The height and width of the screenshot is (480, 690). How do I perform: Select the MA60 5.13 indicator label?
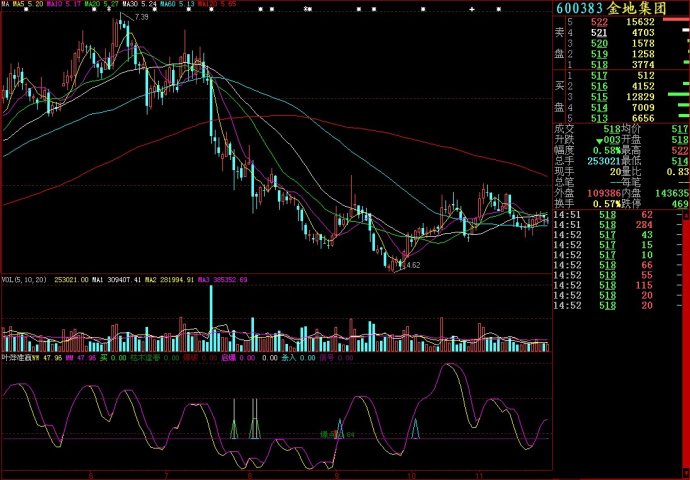click(177, 4)
